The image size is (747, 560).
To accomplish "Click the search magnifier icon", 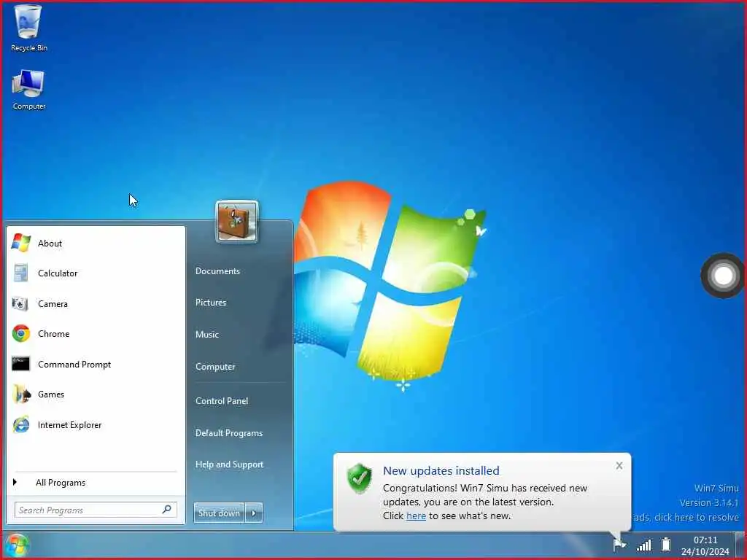I will 167,510.
